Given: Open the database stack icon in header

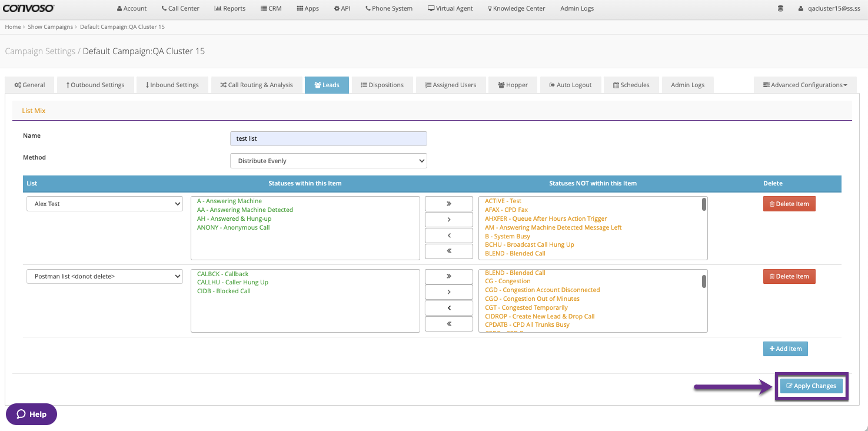Looking at the screenshot, I should click(780, 9).
